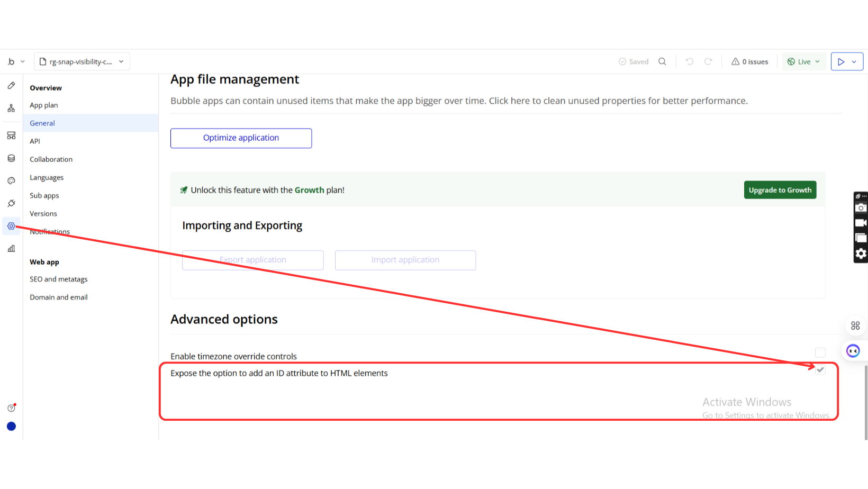
Task: Go to Versions settings
Action: pyautogui.click(x=43, y=214)
